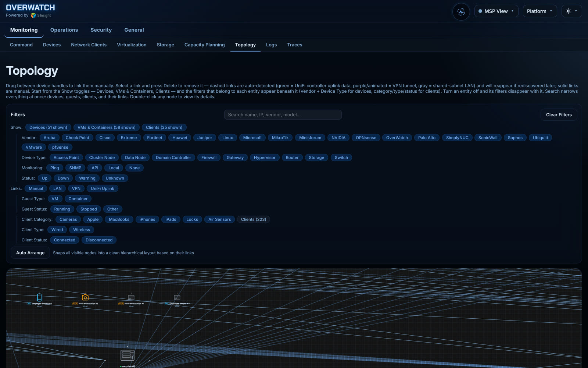Open the Security main tab
Viewport: 588px width, 368px height.
[101, 30]
